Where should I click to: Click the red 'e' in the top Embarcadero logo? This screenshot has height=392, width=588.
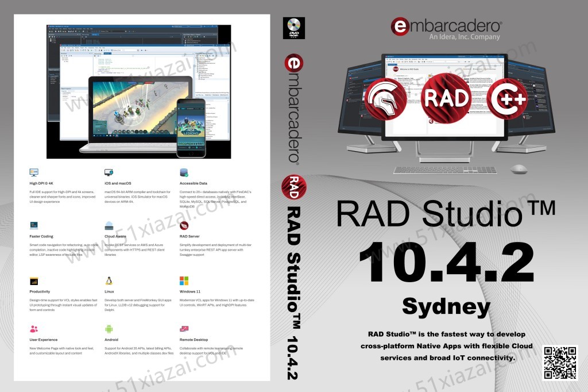[400, 26]
